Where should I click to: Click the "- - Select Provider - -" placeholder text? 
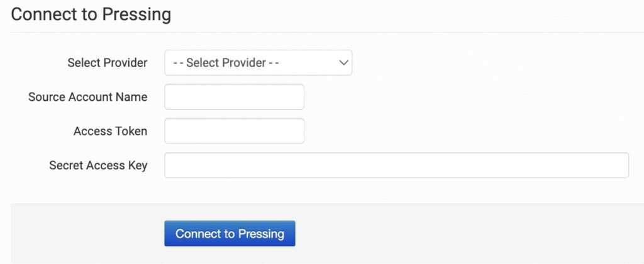coord(233,63)
